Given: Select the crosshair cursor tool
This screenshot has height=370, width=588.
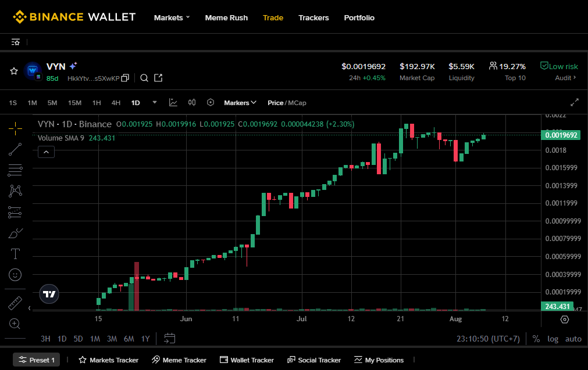Looking at the screenshot, I should (15, 128).
